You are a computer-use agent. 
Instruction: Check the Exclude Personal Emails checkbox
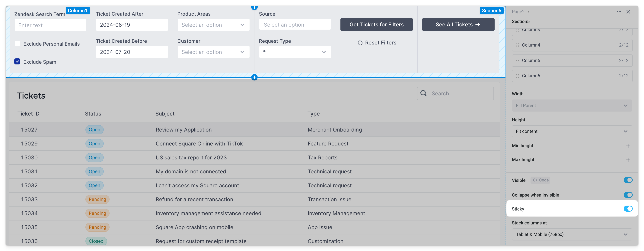click(x=17, y=43)
